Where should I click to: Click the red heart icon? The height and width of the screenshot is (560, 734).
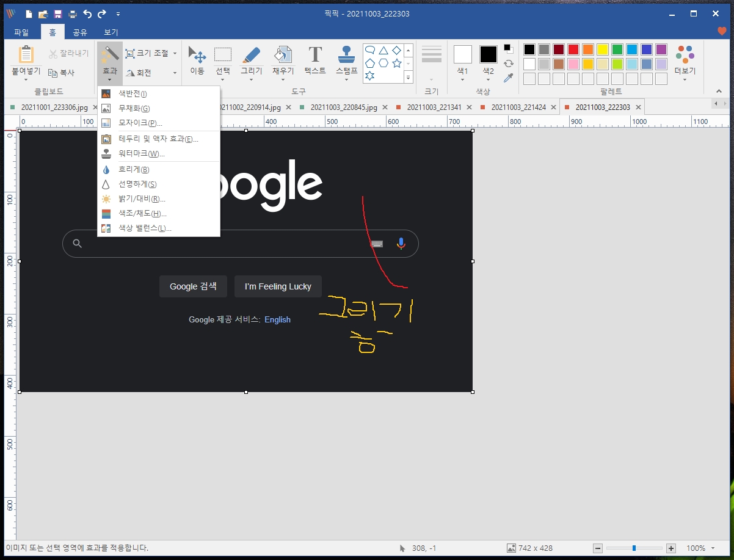coord(722,32)
